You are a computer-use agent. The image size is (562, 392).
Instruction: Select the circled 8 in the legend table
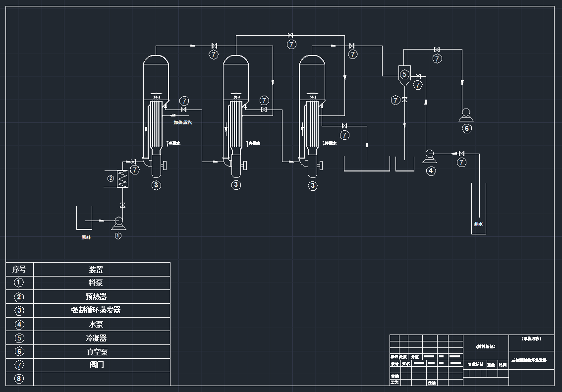click(19, 379)
